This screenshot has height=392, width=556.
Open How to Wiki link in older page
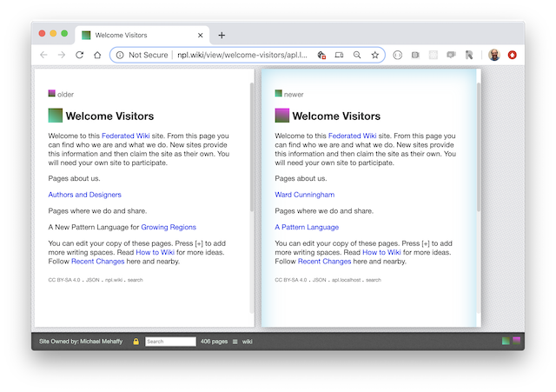pyautogui.click(x=155, y=252)
